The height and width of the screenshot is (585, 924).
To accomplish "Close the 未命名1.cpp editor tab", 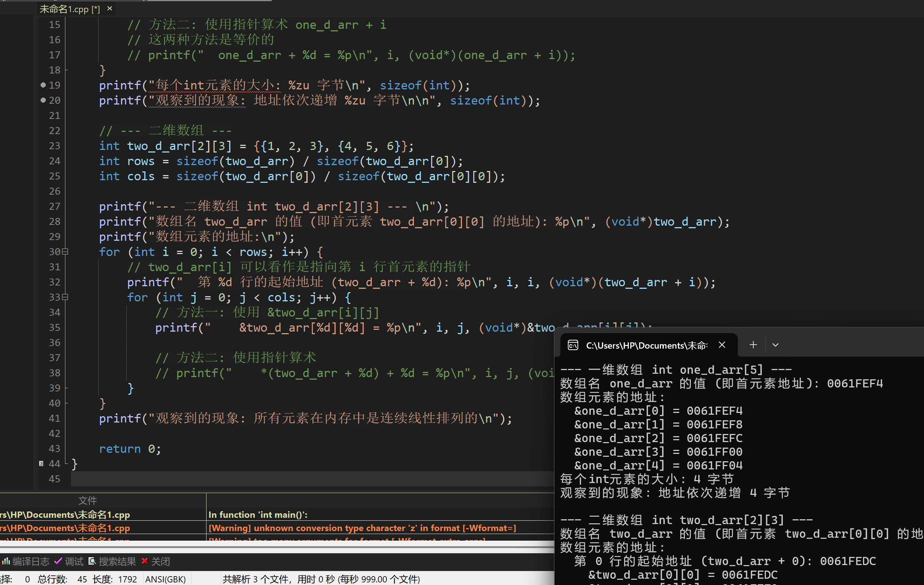I will click(x=110, y=8).
